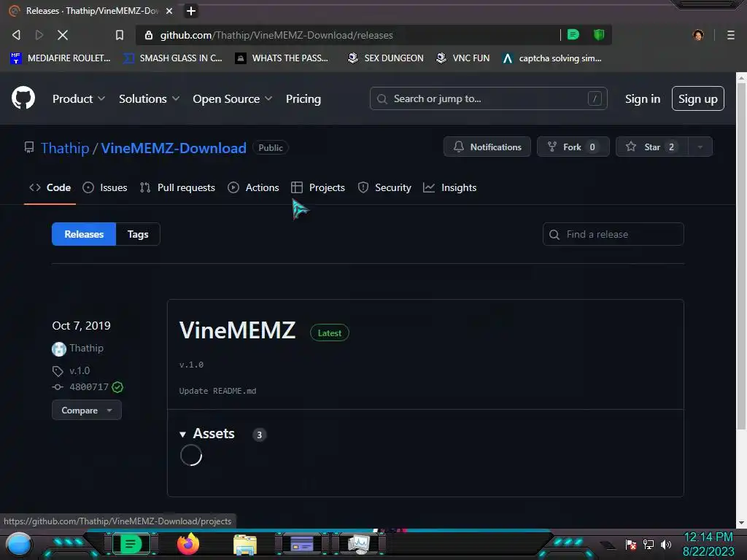Click the volume speaker tray icon
Viewport: 747px width, 560px height.
coord(665,544)
